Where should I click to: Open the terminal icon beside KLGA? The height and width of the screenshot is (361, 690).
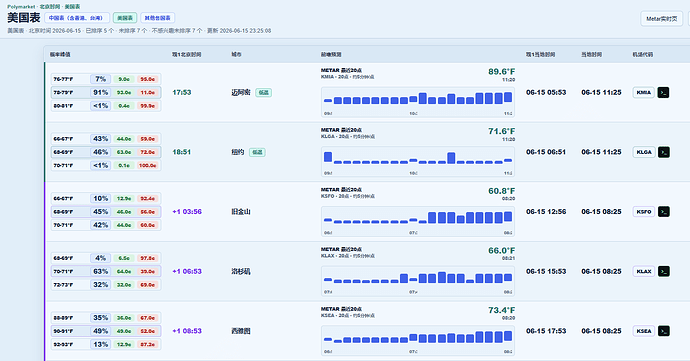663,152
